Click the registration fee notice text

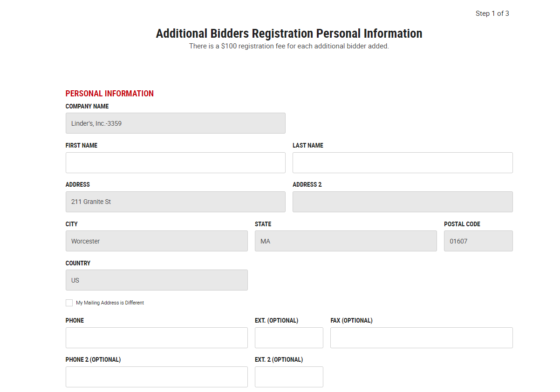pyautogui.click(x=289, y=46)
